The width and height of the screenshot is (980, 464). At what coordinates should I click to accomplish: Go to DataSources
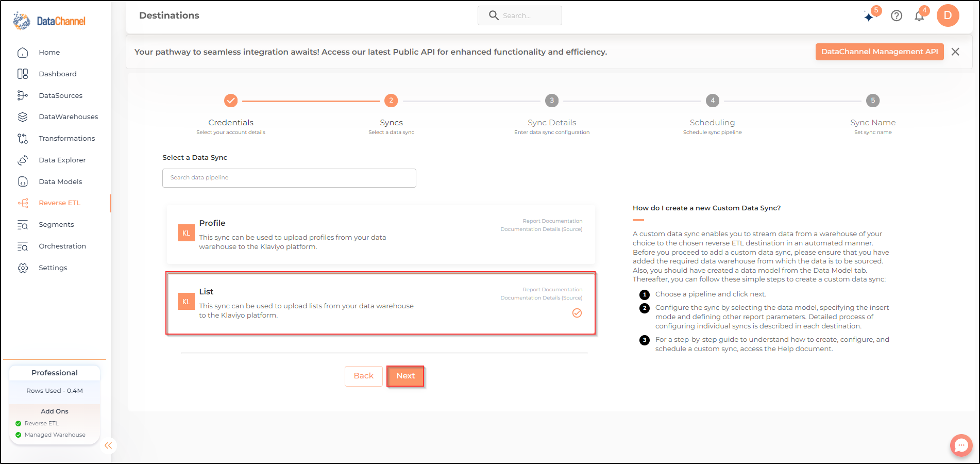coord(60,95)
